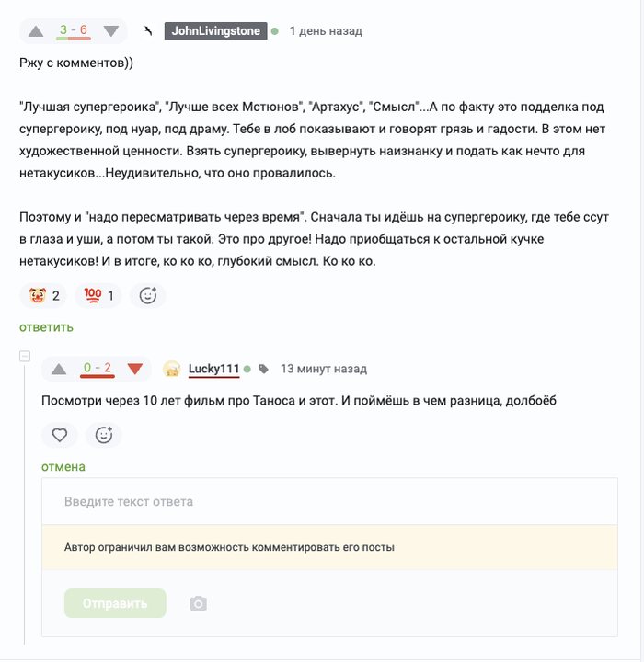This screenshot has height=662, width=644.
Task: Click the clown emoji reaction
Action: [x=42, y=295]
